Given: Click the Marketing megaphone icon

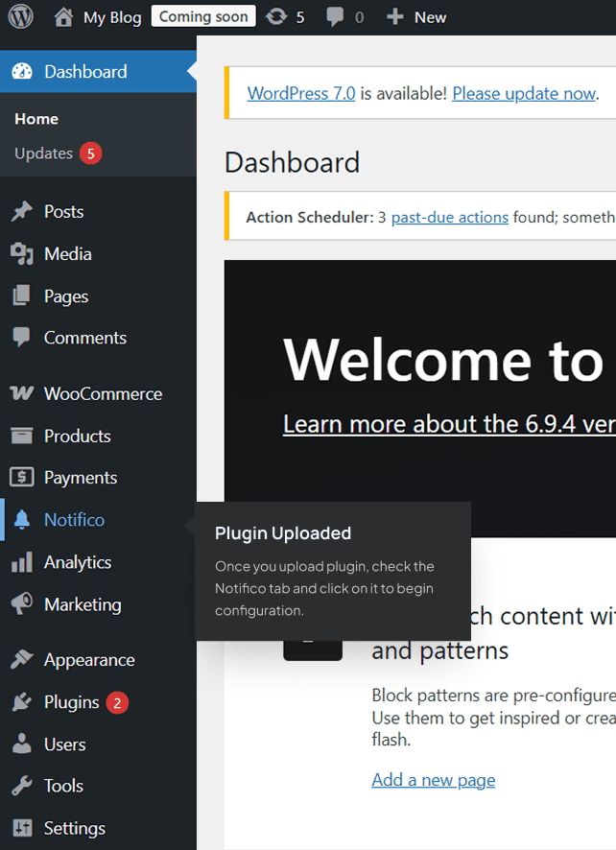Looking at the screenshot, I should [22, 603].
